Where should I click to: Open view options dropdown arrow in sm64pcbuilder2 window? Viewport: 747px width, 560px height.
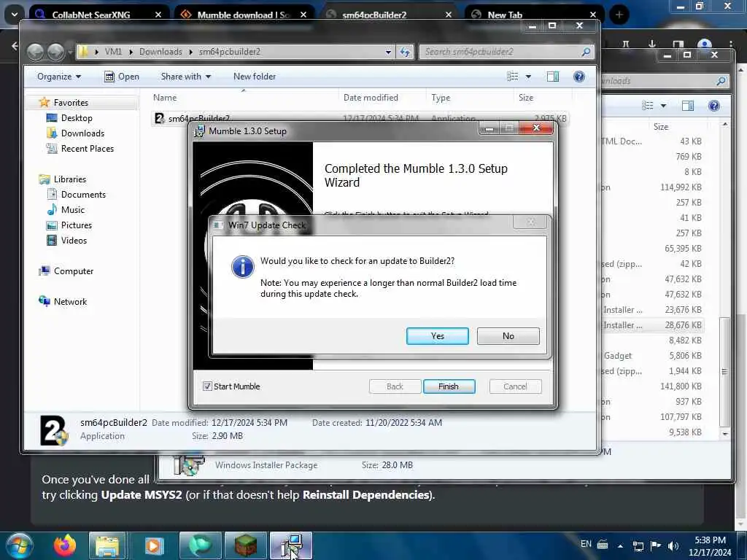[528, 76]
